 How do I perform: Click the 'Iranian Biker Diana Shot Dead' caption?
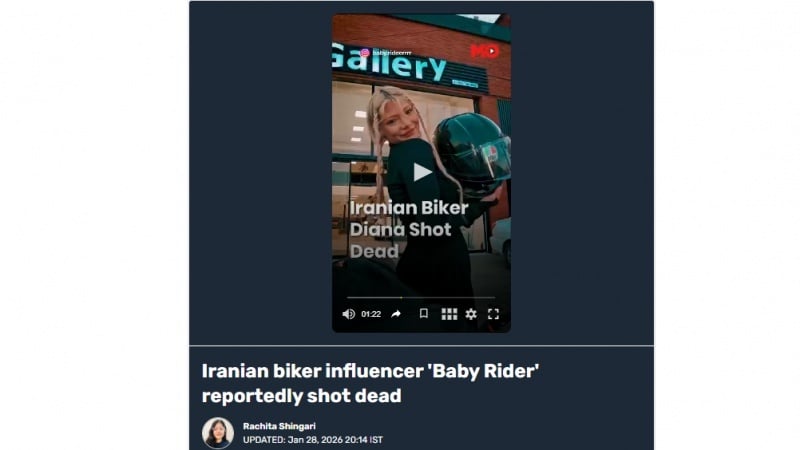click(x=409, y=230)
